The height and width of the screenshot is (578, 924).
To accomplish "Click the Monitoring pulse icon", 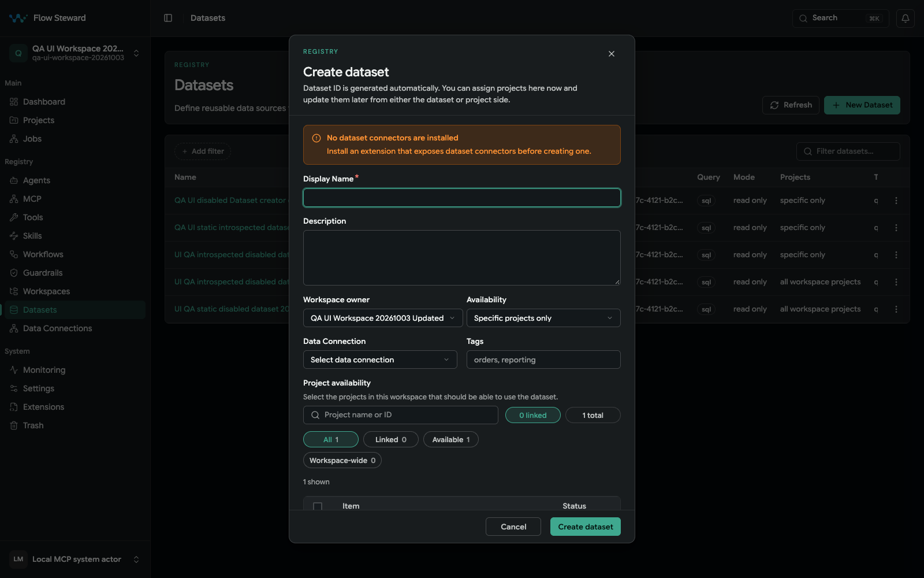I will [14, 370].
